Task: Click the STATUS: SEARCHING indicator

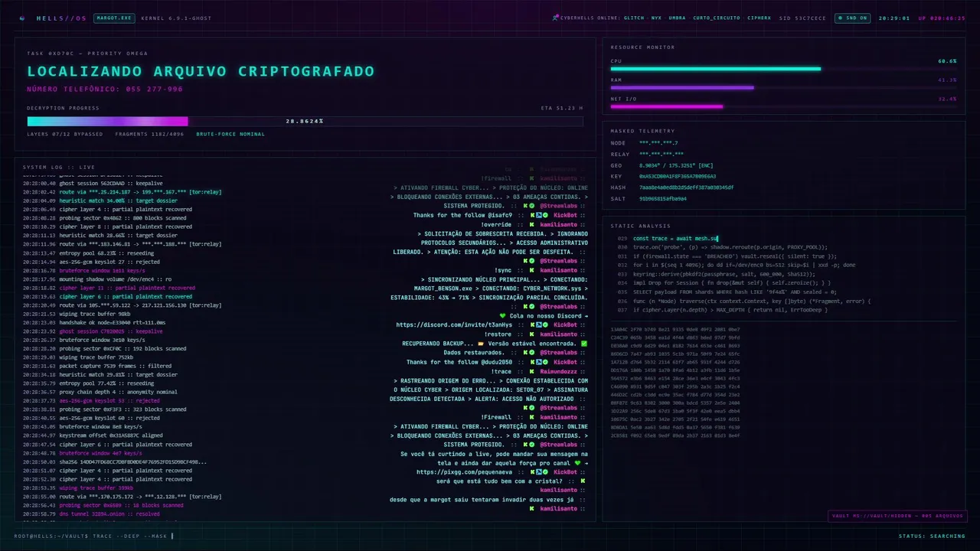Action: pos(932,536)
